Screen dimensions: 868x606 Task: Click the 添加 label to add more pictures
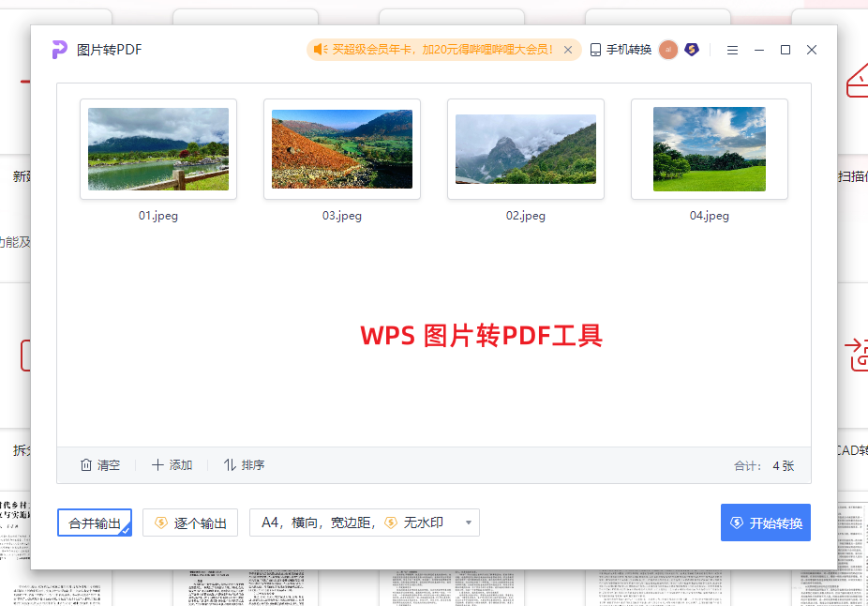coord(181,465)
